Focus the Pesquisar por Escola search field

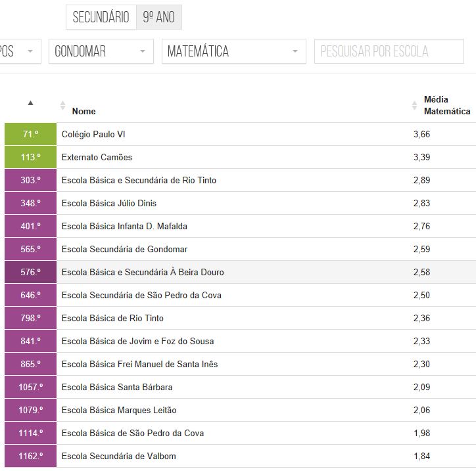389,51
